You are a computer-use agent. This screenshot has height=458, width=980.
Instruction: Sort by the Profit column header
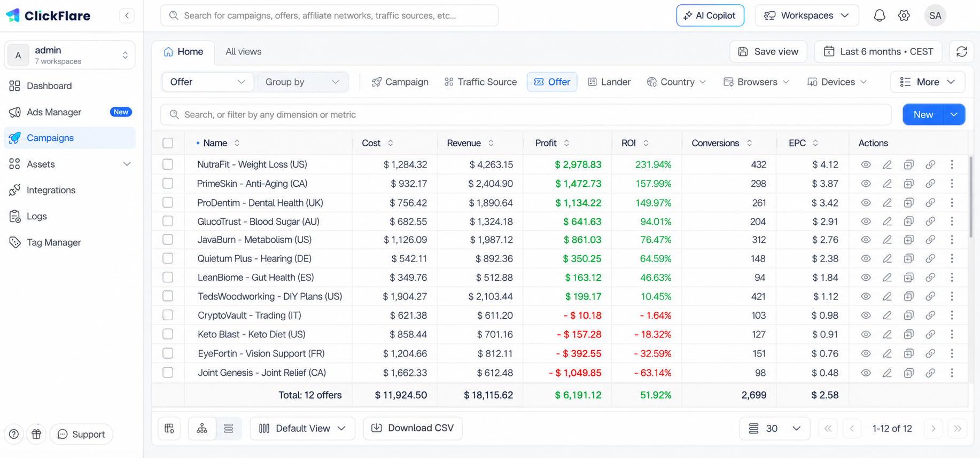[x=552, y=143]
